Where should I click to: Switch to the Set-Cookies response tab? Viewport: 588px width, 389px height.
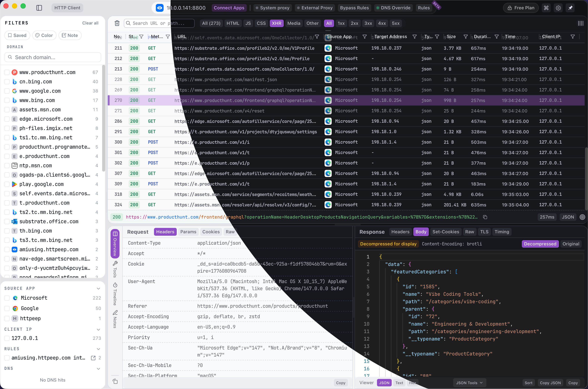coord(446,232)
